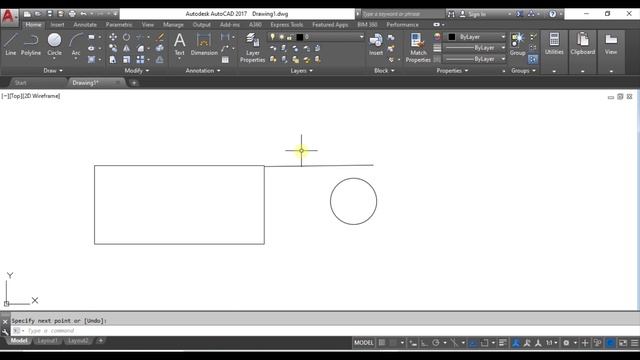Expand the Properties panel dropdown
640x360 pixels.
tap(452, 71)
